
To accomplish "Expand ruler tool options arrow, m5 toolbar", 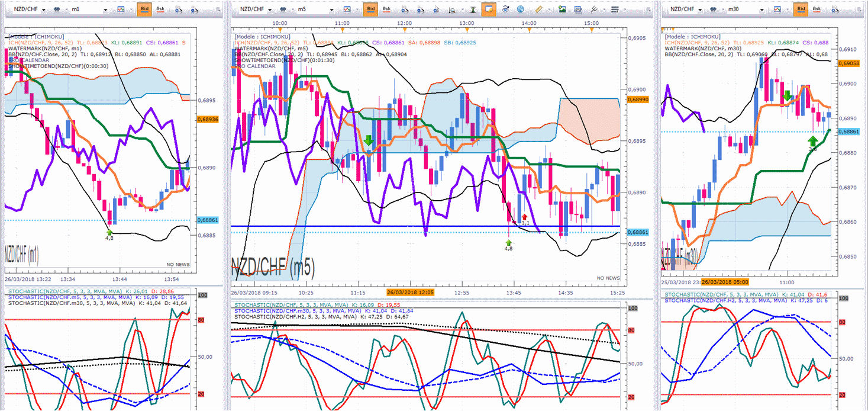I will [x=548, y=9].
